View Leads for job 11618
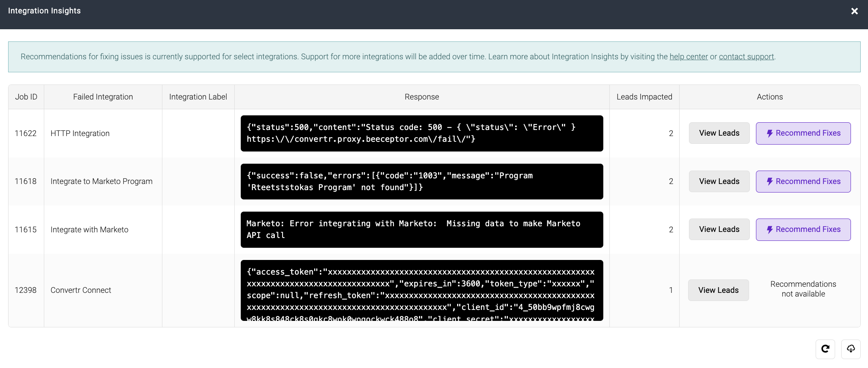 [x=719, y=182]
